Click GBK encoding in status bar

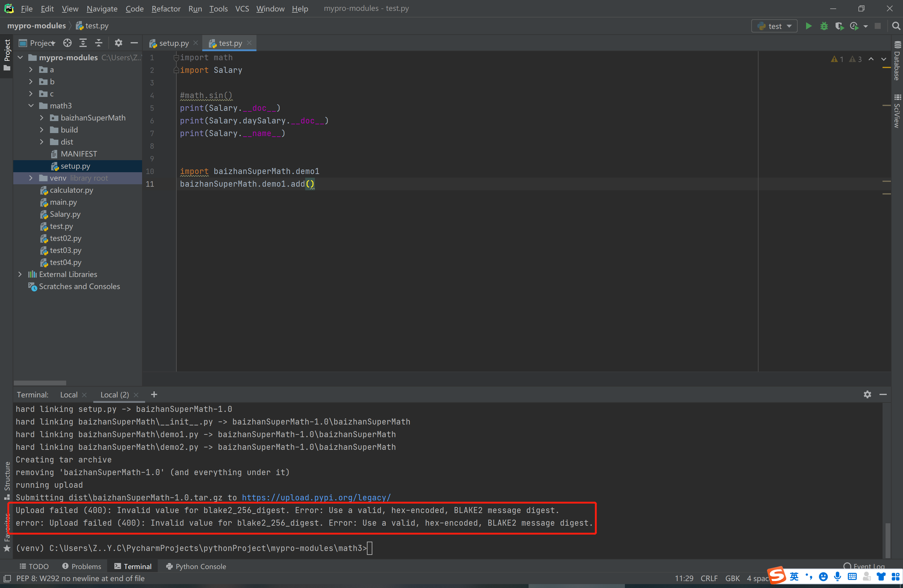point(732,578)
